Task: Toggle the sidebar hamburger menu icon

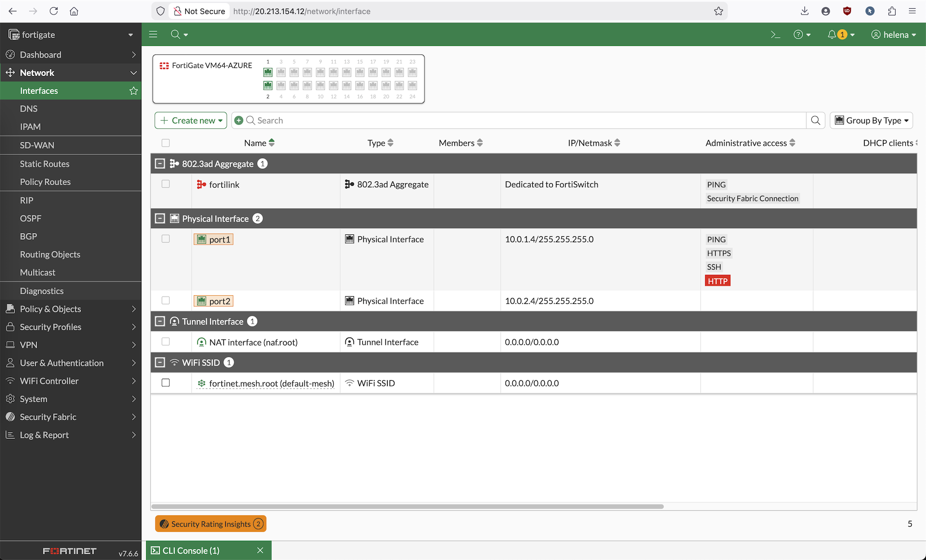Action: click(153, 34)
